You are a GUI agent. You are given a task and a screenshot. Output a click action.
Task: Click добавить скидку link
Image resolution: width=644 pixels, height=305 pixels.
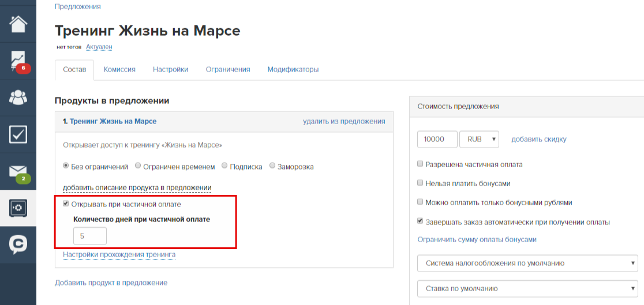tap(539, 139)
